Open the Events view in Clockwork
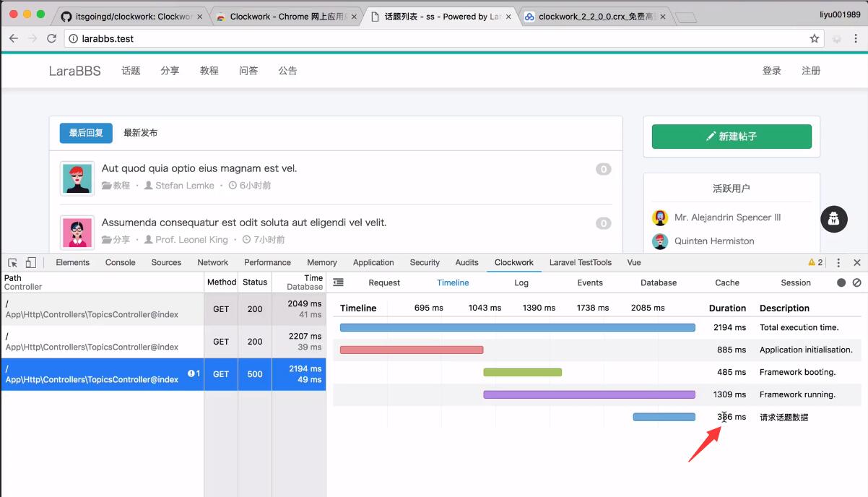This screenshot has width=868, height=497. coord(590,282)
